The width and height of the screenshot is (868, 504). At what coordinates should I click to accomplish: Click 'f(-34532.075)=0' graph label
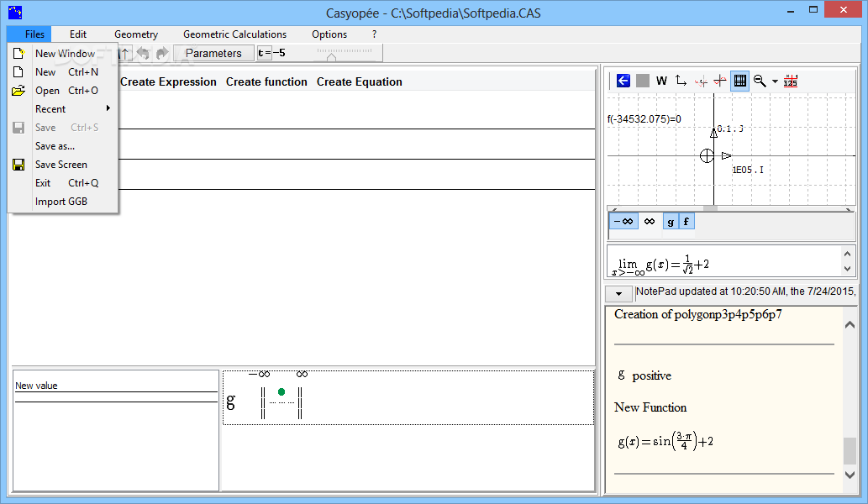(644, 119)
